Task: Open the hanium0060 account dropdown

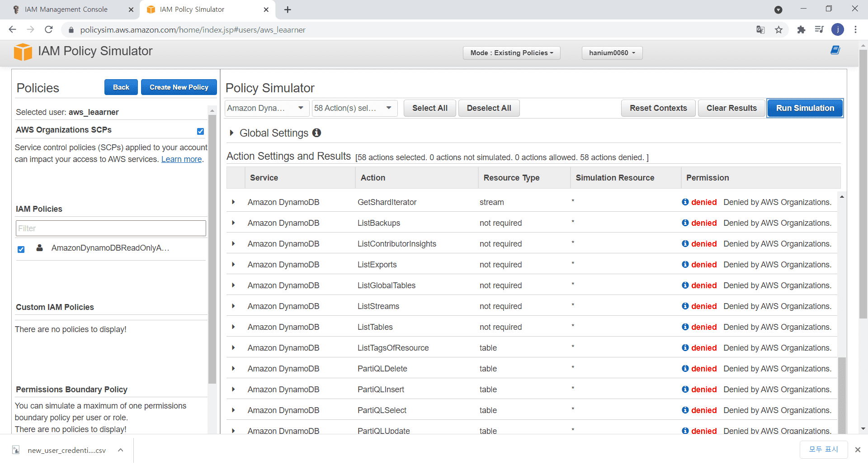Action: click(x=612, y=53)
